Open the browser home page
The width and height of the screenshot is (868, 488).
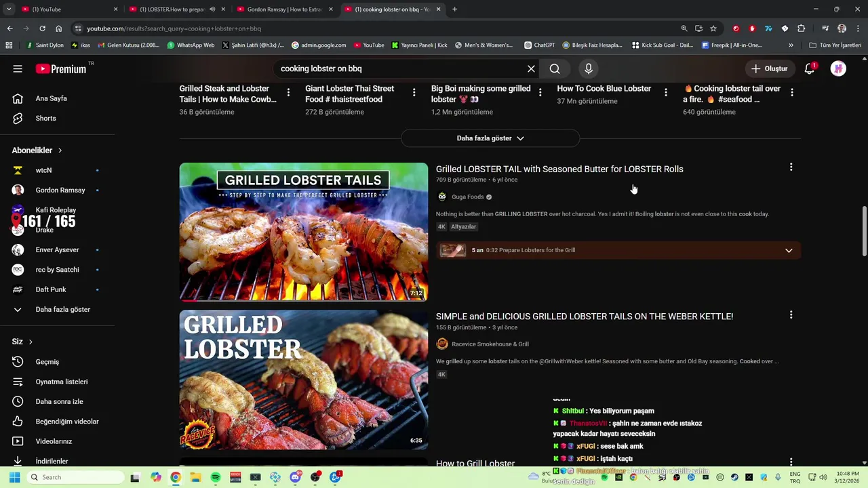pyautogui.click(x=59, y=28)
